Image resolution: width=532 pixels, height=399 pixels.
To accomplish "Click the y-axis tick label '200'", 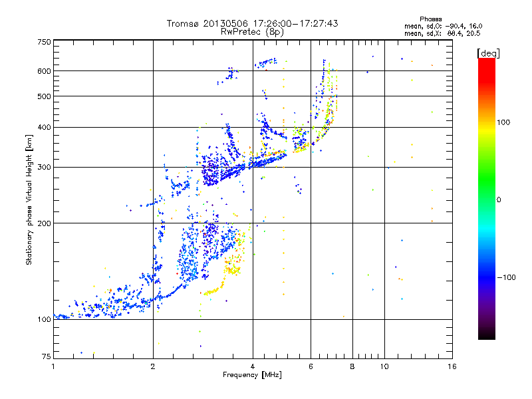I will point(44,223).
